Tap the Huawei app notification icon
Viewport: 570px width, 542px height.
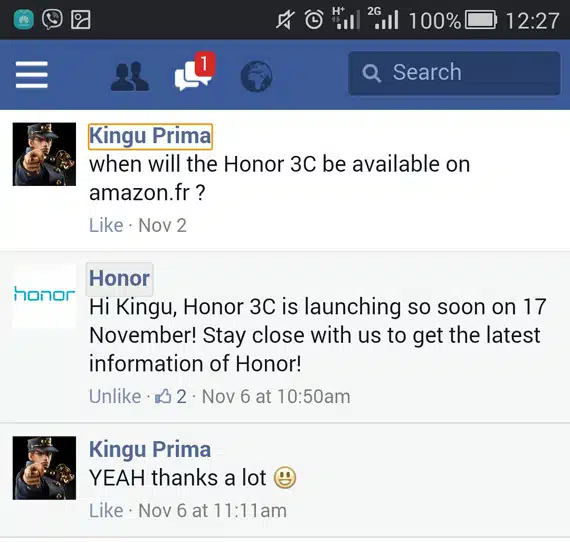point(24,19)
